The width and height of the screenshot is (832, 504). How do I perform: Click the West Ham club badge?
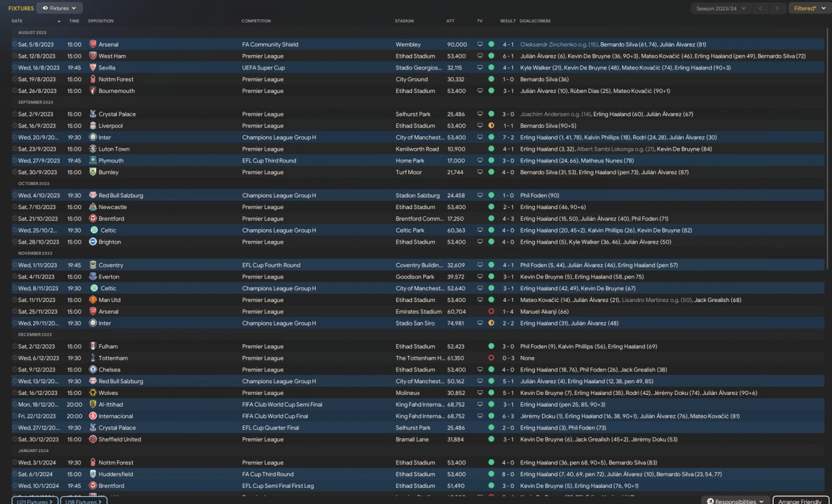point(92,57)
